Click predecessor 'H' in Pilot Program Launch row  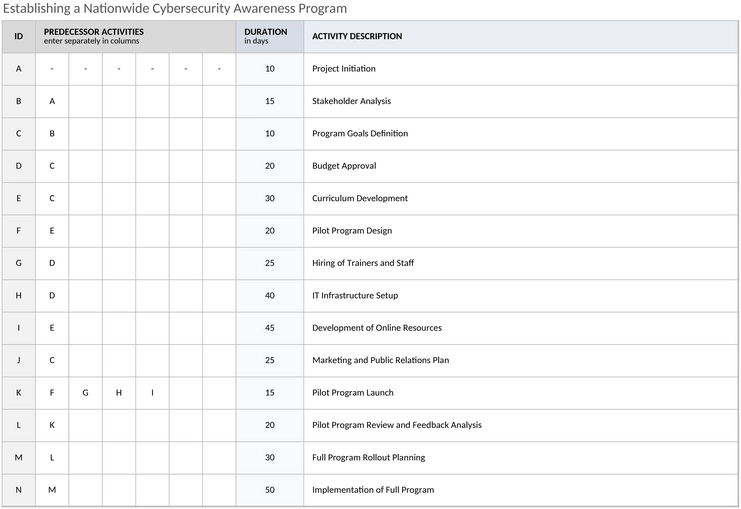click(119, 393)
